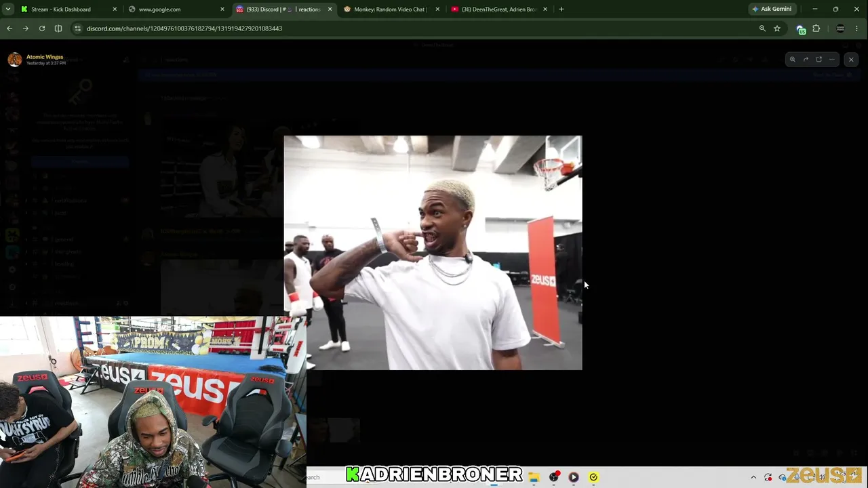Zoom the image with the magnifier icon
This screenshot has width=868, height=488.
pyautogui.click(x=792, y=60)
